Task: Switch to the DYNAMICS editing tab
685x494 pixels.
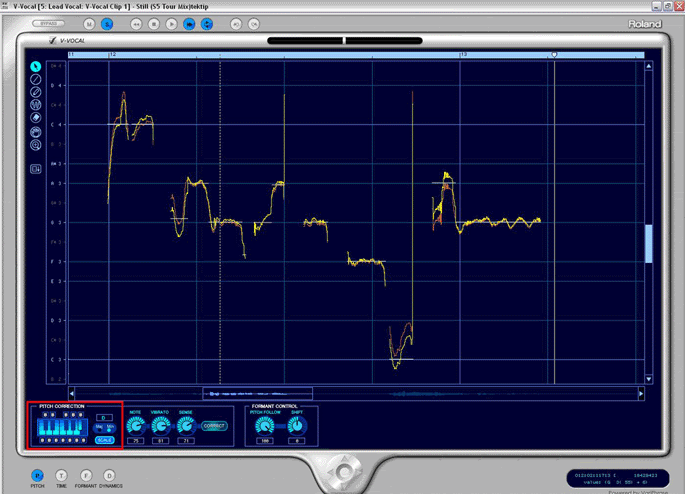Action: (x=109, y=475)
